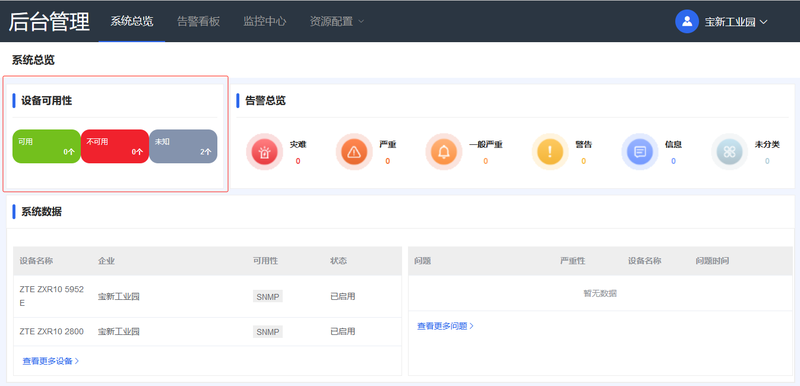Click the 灾难 count value
This screenshot has width=800, height=386.
coord(298,161)
